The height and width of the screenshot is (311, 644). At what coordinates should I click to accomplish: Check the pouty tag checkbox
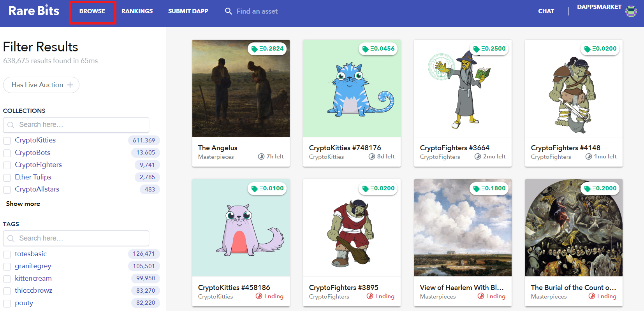pyautogui.click(x=7, y=303)
